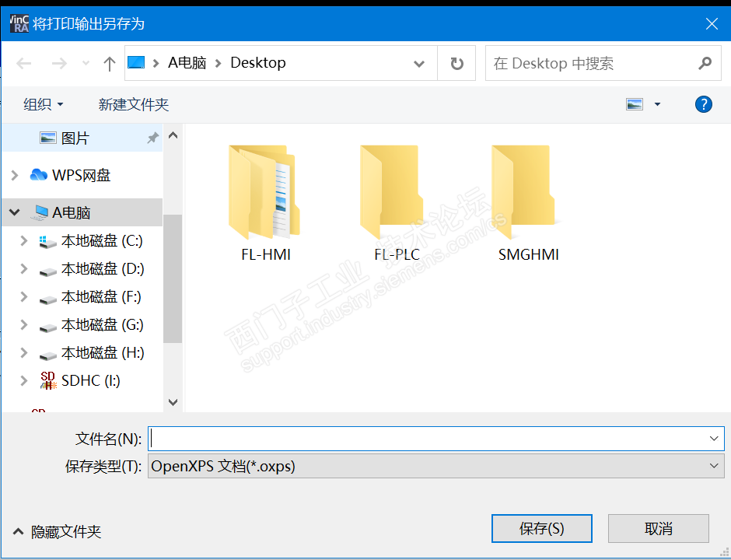Click the view layout icon
This screenshot has height=560, width=731.
tap(634, 104)
